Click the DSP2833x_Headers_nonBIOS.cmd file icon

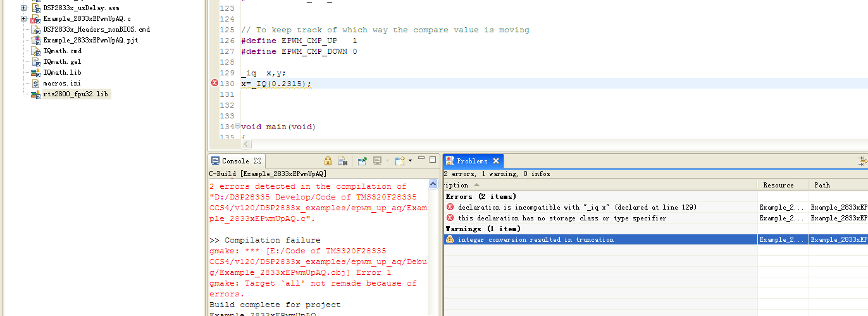tap(36, 30)
